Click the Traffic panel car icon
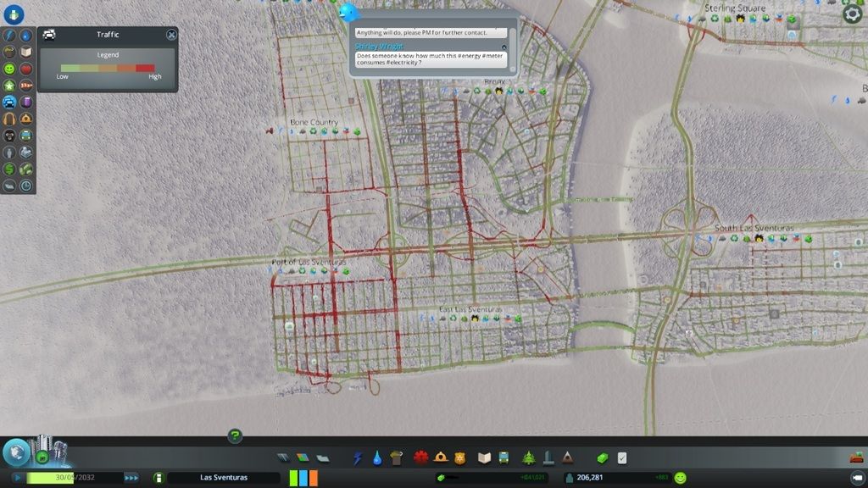 coord(49,35)
